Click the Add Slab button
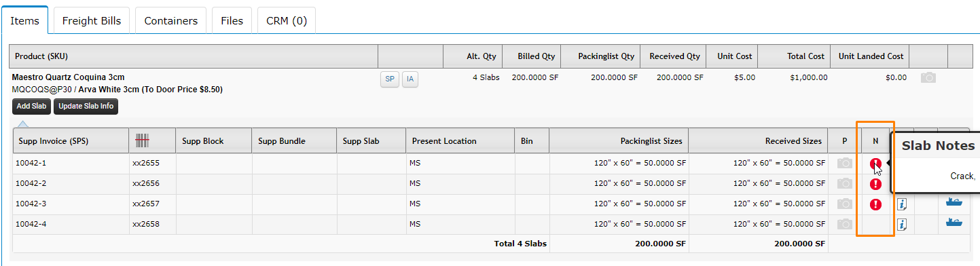This screenshot has width=980, height=266. tap(31, 107)
